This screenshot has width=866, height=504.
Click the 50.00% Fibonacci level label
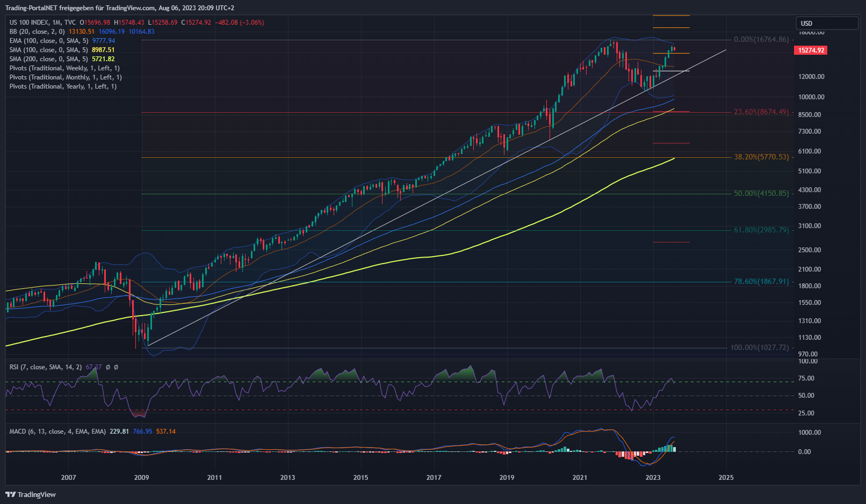click(761, 193)
